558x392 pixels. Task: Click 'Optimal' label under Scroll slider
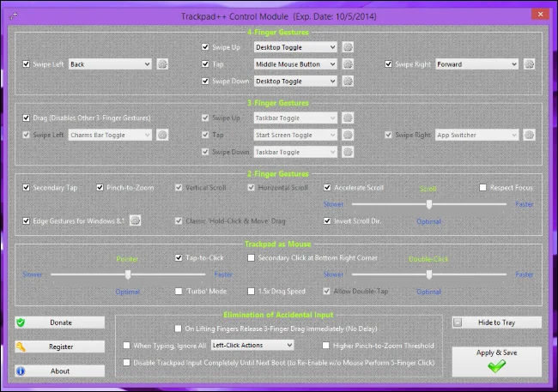tap(429, 221)
